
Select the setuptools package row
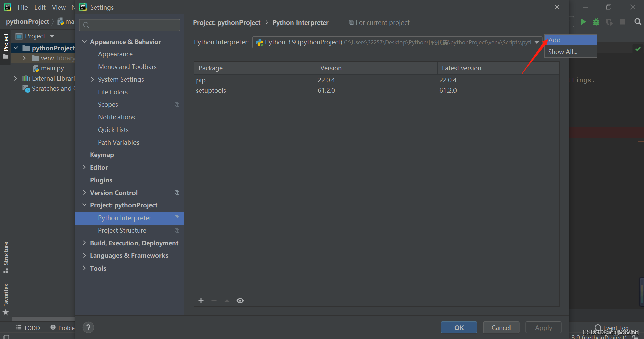pyautogui.click(x=377, y=90)
